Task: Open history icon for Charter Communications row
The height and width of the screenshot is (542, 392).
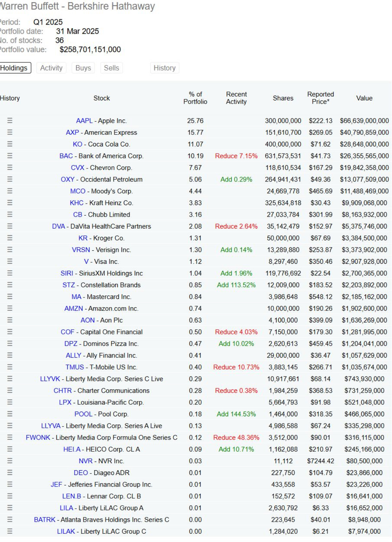Action: coord(10,391)
